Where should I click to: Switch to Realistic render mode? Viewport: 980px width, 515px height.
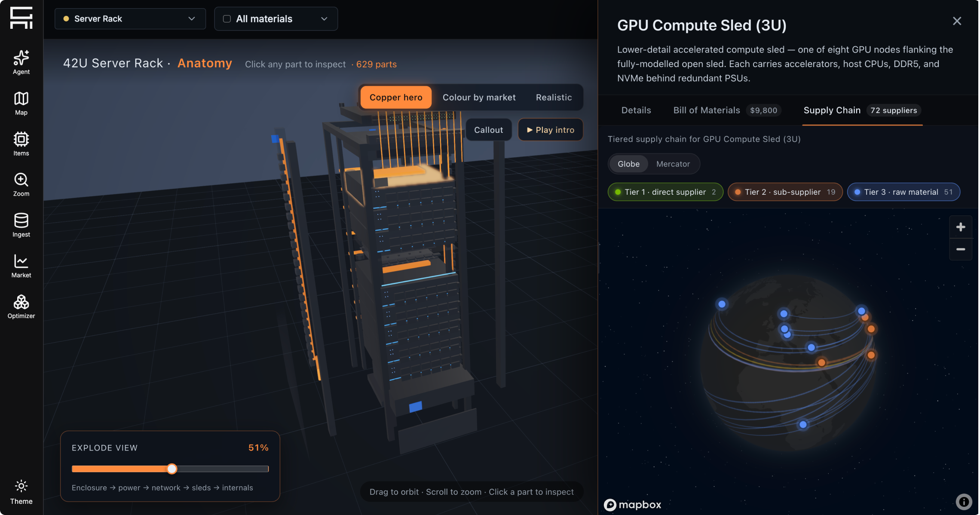tap(554, 97)
